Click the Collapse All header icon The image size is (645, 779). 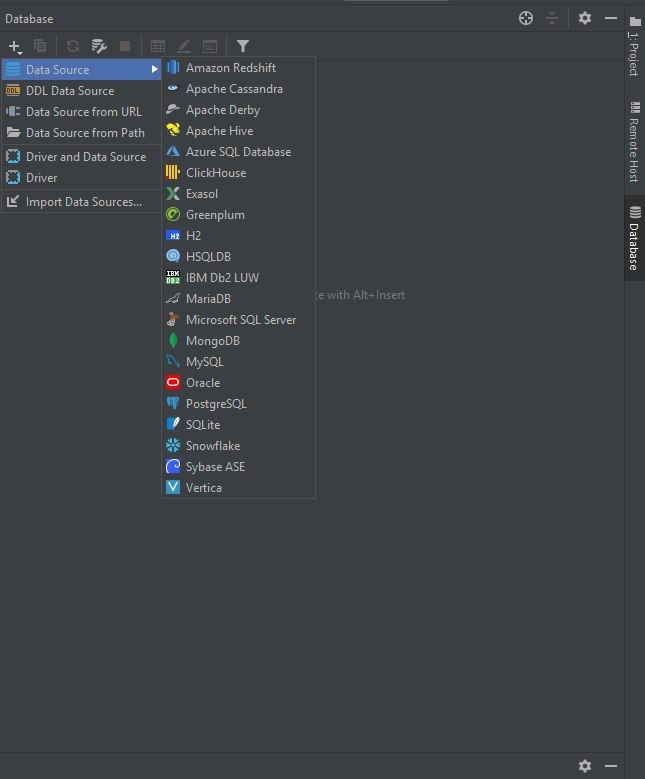(552, 18)
